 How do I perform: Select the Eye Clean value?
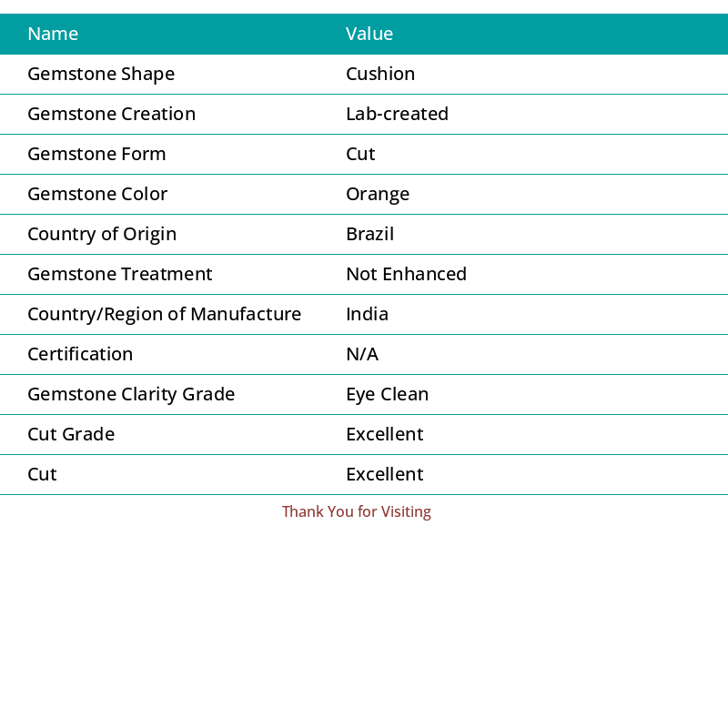coord(387,394)
